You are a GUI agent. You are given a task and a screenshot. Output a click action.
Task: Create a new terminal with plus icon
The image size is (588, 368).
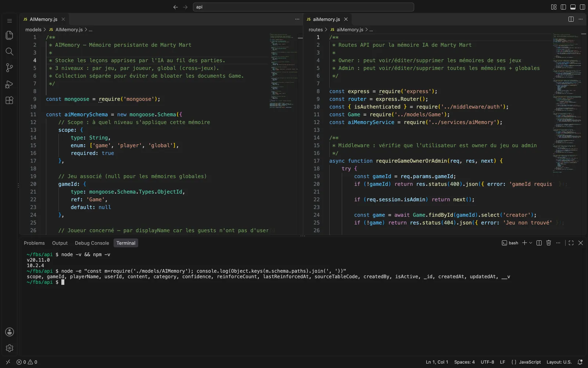[524, 243]
